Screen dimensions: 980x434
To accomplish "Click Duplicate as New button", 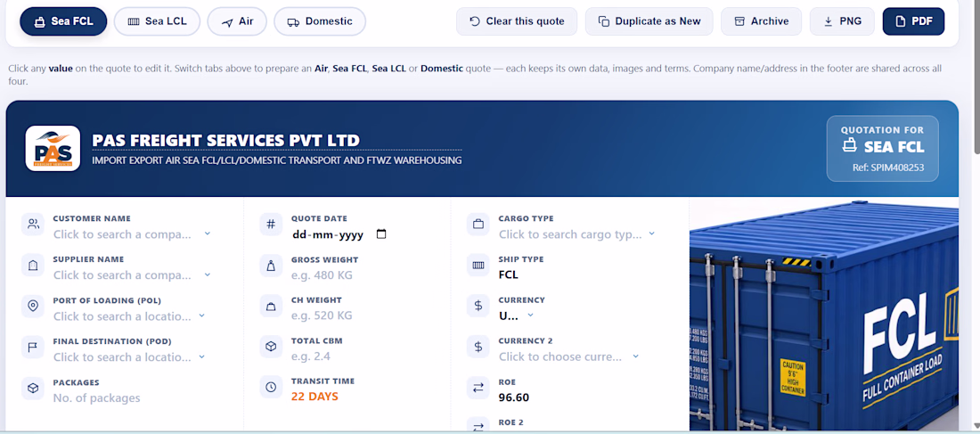I will pyautogui.click(x=649, y=21).
